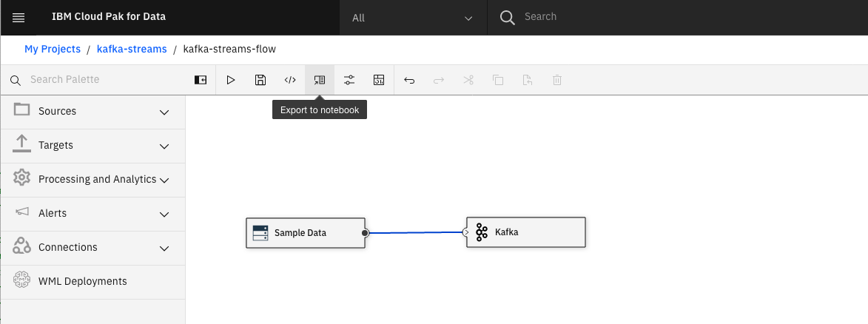Click the Connections icon in palette
The height and width of the screenshot is (324, 868).
(x=21, y=246)
